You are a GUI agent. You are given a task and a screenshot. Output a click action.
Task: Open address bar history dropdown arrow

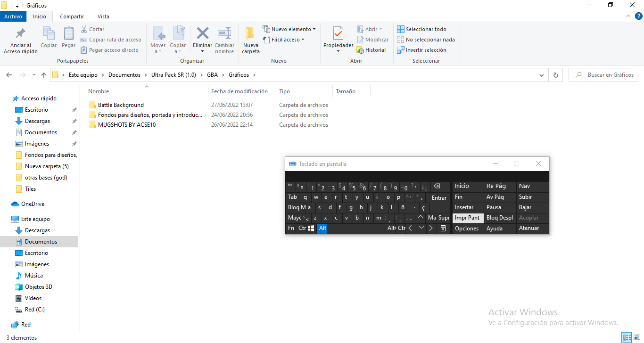[x=541, y=75]
